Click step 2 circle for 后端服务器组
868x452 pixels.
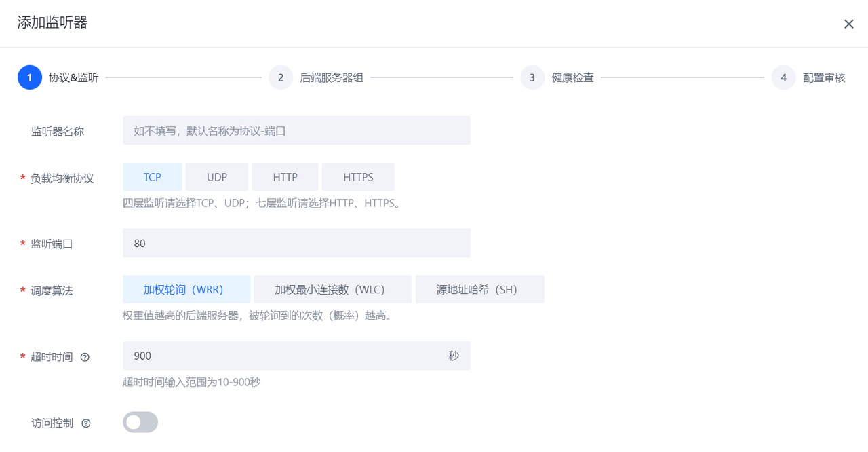281,77
